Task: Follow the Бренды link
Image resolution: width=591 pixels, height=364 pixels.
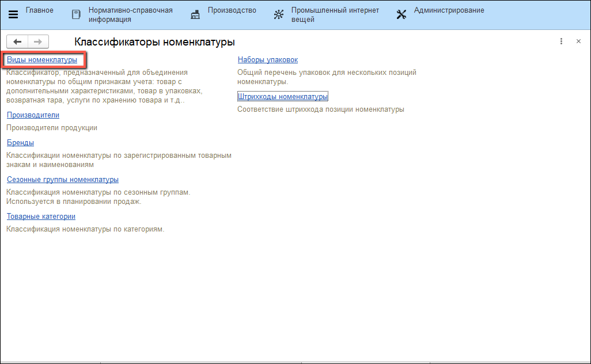Action: [20, 143]
